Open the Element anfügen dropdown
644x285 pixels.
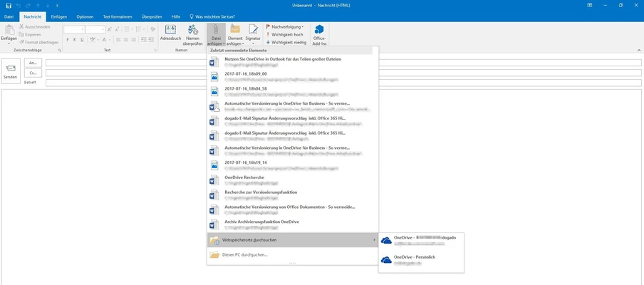pyautogui.click(x=235, y=34)
